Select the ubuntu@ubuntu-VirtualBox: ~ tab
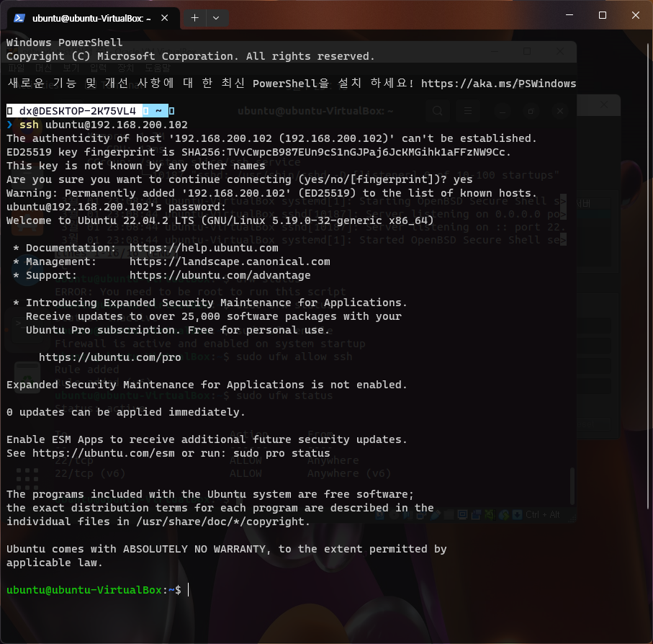Screen dimensions: 653x644 94,18
